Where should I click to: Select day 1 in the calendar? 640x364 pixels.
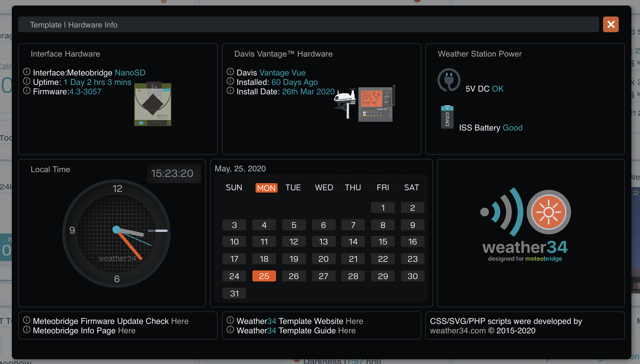click(383, 208)
